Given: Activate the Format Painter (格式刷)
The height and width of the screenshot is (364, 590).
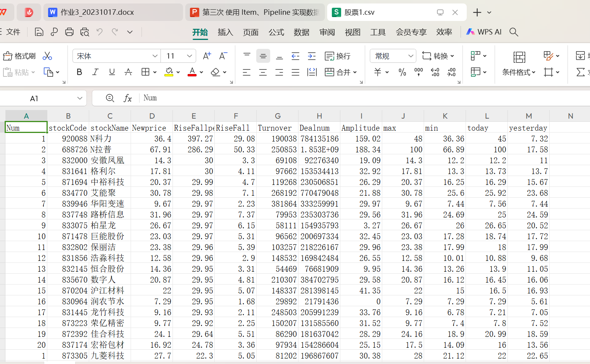Looking at the screenshot, I should pyautogui.click(x=19, y=56).
